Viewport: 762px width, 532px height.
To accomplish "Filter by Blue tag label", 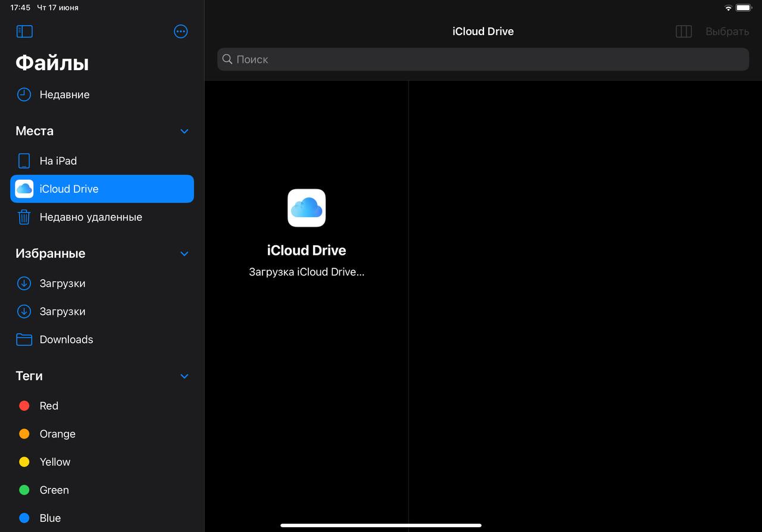I will (50, 518).
